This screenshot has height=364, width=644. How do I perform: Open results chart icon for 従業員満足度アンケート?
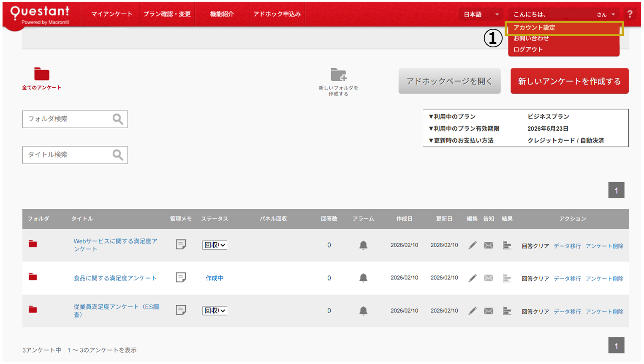click(x=507, y=311)
